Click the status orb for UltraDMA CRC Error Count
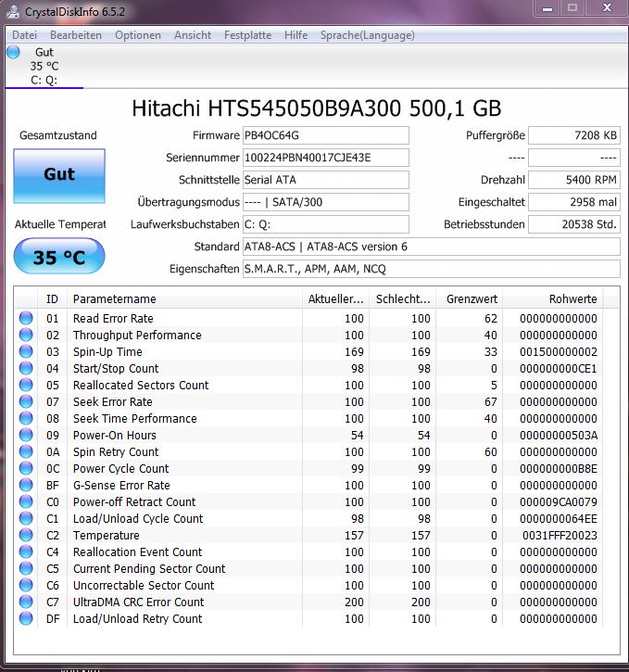 click(x=26, y=602)
